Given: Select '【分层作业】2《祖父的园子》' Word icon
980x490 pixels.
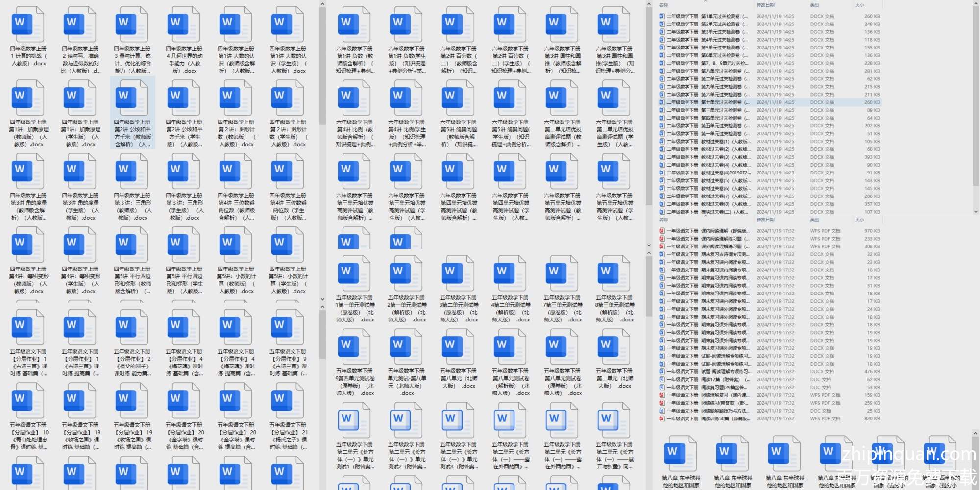Looking at the screenshot, I should click(x=132, y=327).
